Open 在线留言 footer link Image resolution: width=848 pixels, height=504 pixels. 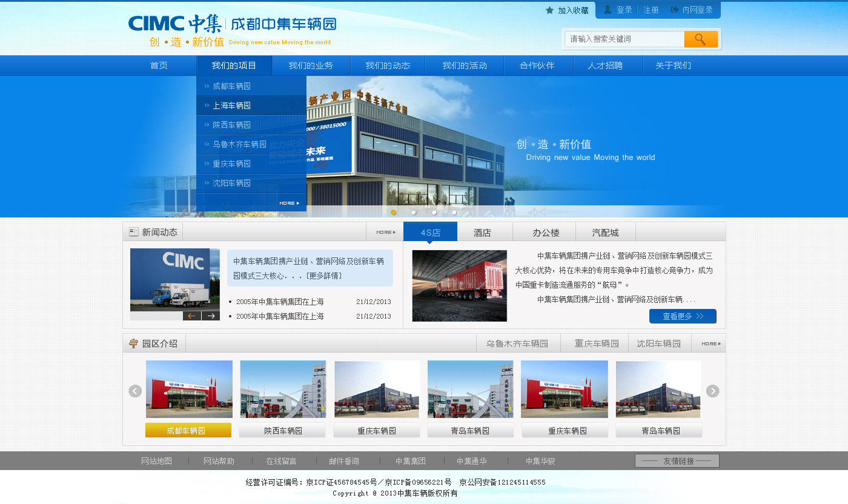(x=282, y=461)
